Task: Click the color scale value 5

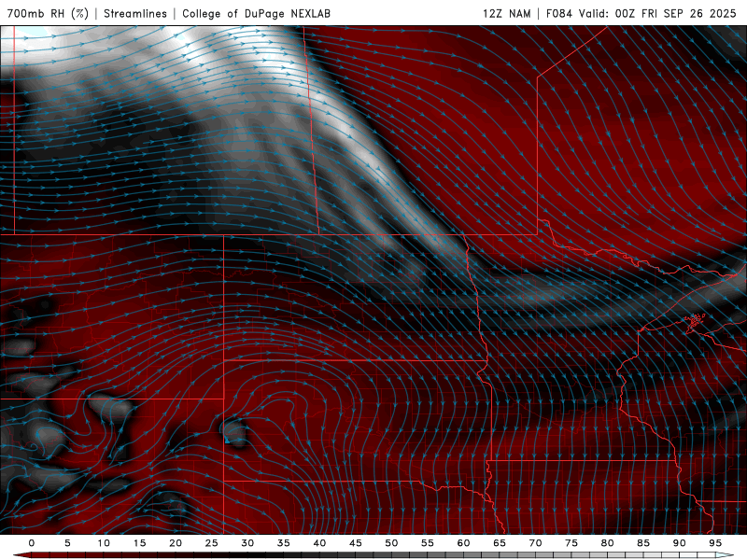Action: tap(67, 543)
